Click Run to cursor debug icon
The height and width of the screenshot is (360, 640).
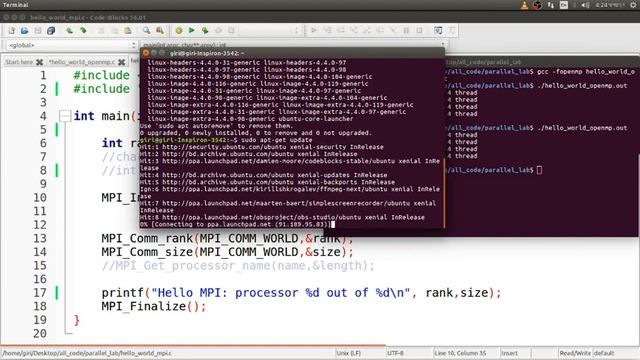[327, 31]
